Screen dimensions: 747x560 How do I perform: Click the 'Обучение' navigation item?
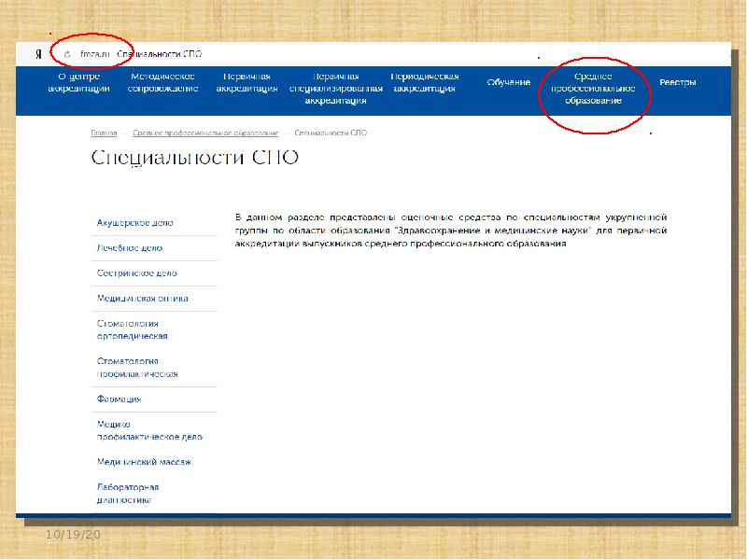(x=508, y=82)
